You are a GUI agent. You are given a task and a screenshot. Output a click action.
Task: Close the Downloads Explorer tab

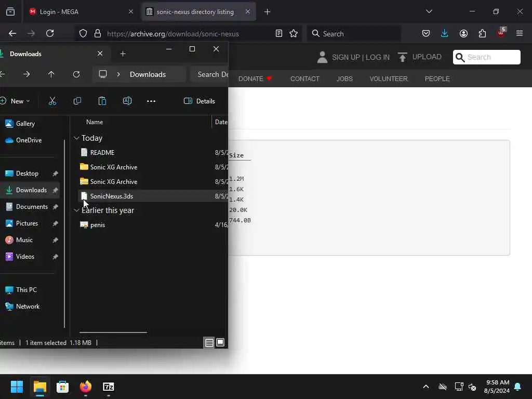[100, 54]
